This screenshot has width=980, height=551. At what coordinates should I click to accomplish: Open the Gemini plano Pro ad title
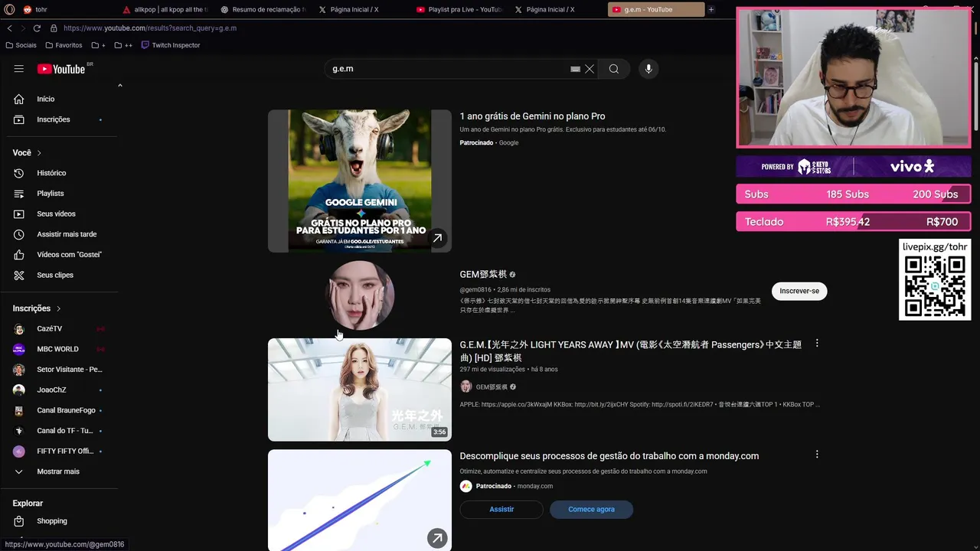click(532, 116)
